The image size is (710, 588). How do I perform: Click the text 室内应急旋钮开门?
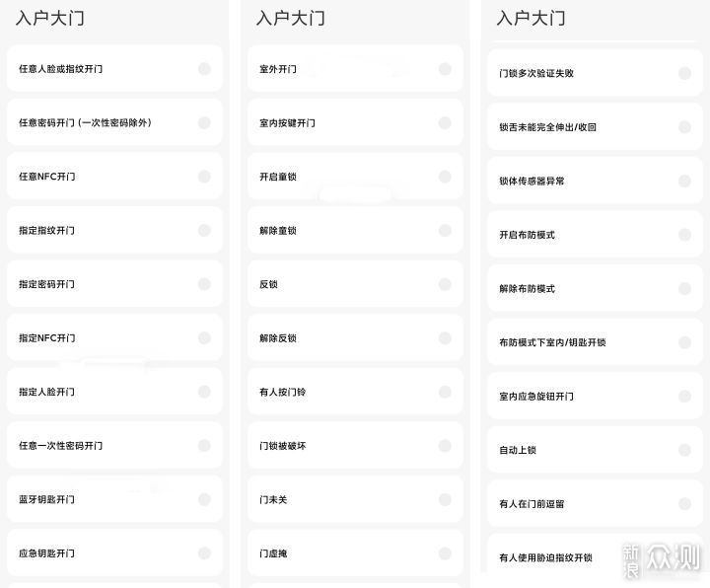click(x=536, y=396)
